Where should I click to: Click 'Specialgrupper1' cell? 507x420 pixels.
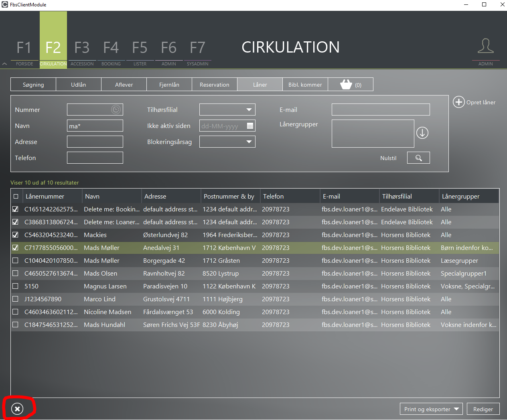[x=464, y=273]
